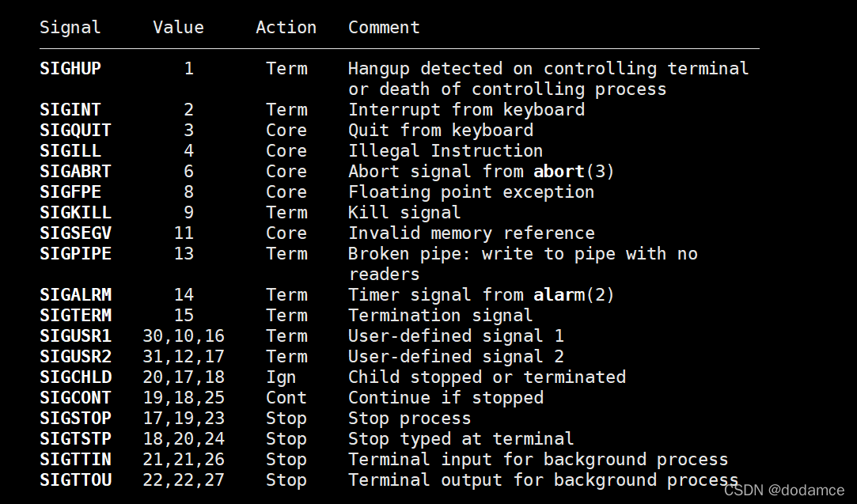Click 'Quit from keyboard' comment

coord(441,131)
